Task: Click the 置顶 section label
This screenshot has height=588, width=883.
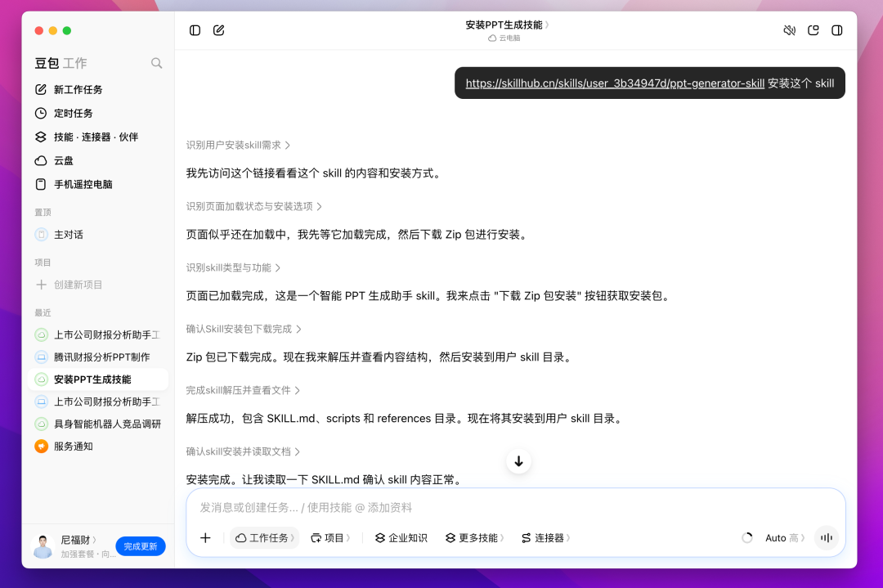Action: [43, 213]
